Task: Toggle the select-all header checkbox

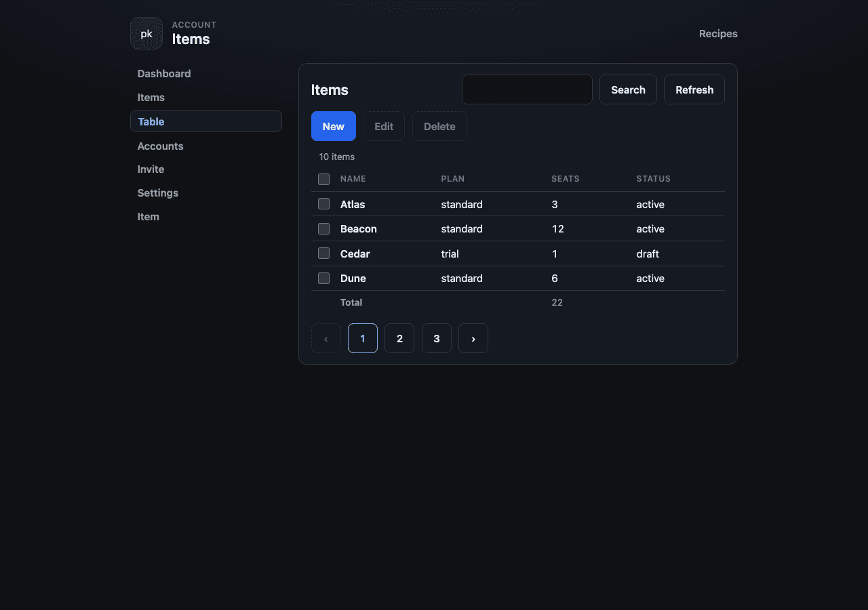Action: tap(324, 179)
